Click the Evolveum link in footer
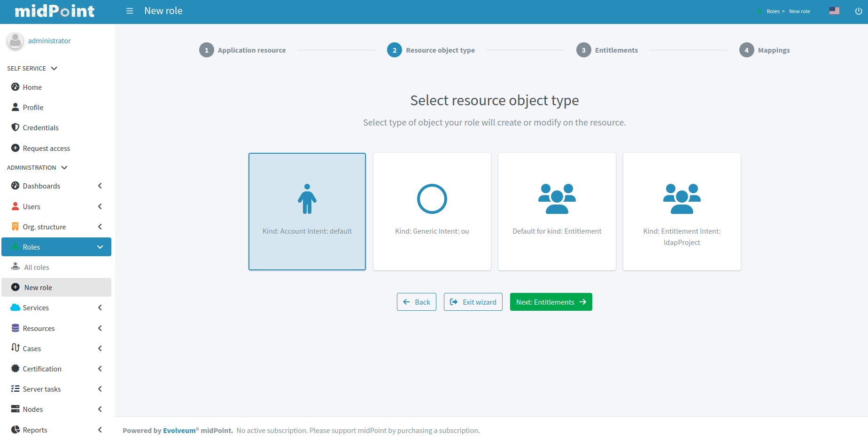868x441 pixels. point(179,430)
